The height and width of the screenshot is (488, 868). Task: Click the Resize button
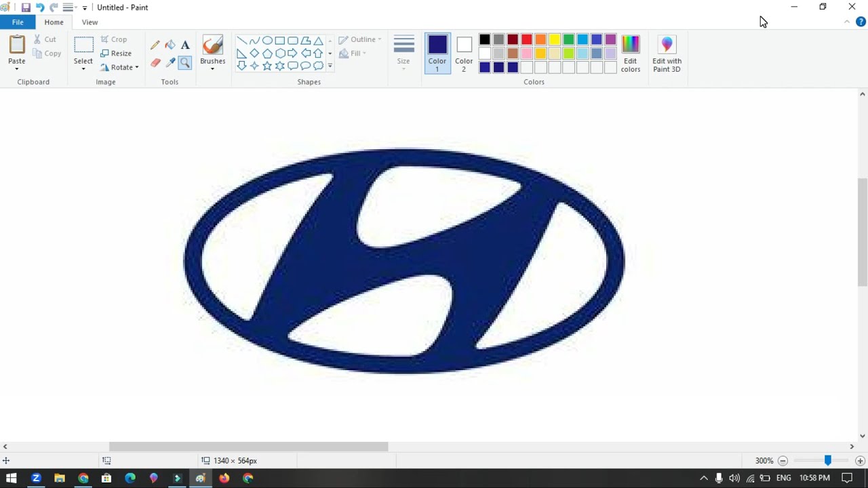(x=116, y=54)
